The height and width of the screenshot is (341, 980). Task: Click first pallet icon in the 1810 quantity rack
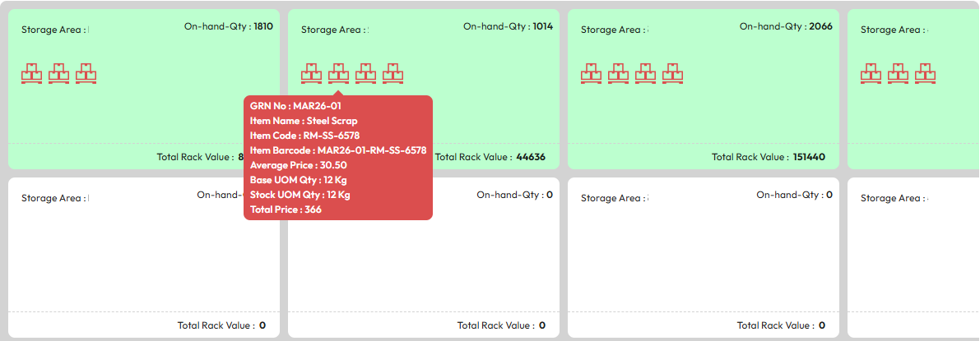pyautogui.click(x=31, y=73)
